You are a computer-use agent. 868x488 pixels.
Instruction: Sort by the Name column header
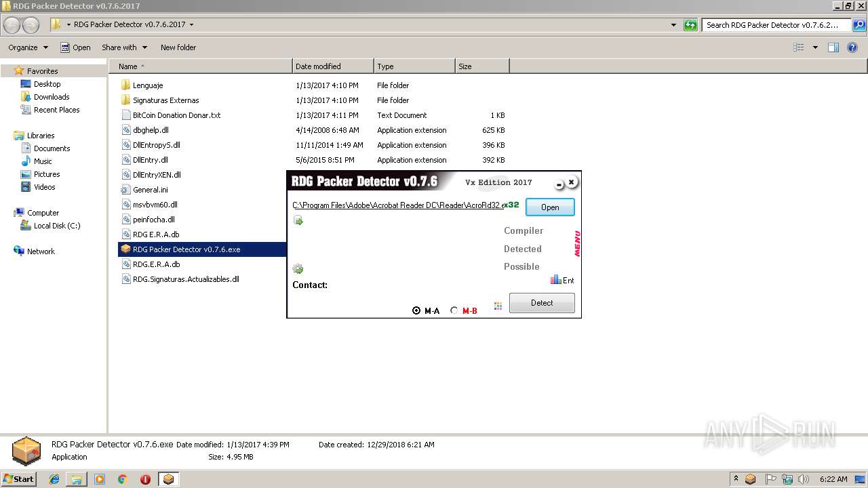(200, 66)
